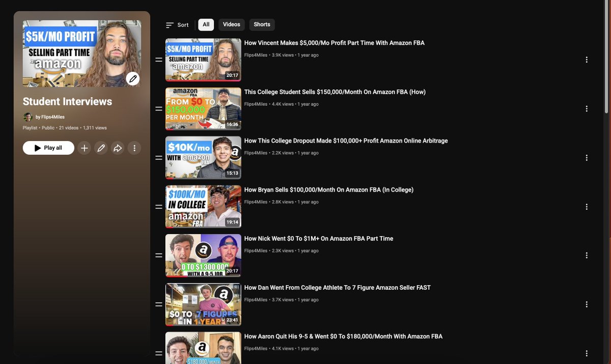This screenshot has height=364, width=611.
Task: Open 'How Vincent Makes $5,000/Mo Profit' title
Action: 334,43
